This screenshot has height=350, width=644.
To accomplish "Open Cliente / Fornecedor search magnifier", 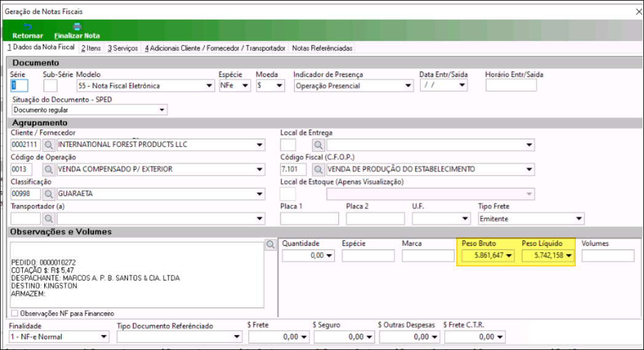I will click(49, 145).
